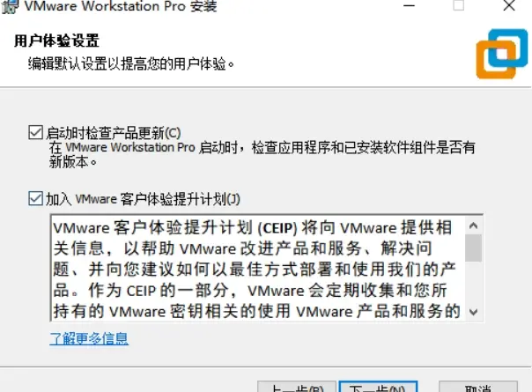Click the update-check description mentioning 新版本
Viewport: 532px width, 392px height.
point(262,154)
